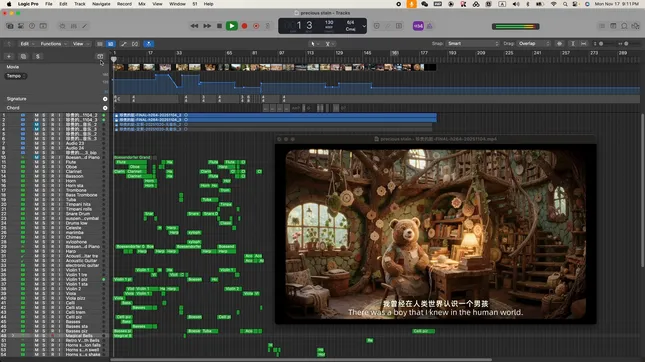Click the global Solo S button above the tracks
The image size is (645, 362).
tap(38, 56)
